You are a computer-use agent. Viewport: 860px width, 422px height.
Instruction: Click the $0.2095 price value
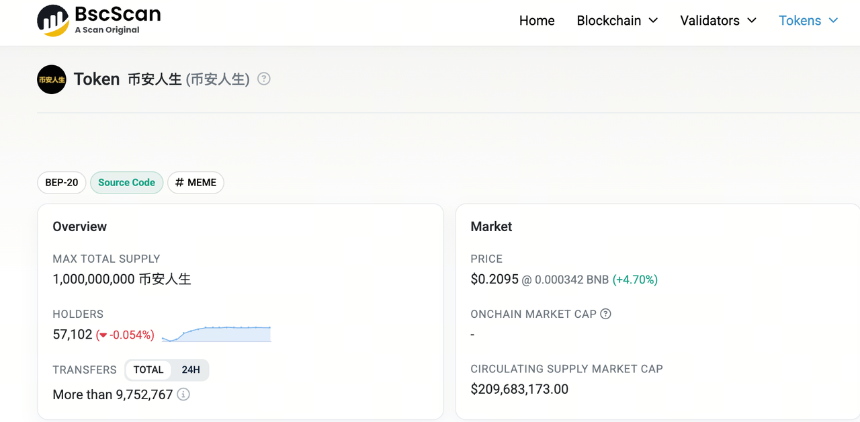coord(494,279)
